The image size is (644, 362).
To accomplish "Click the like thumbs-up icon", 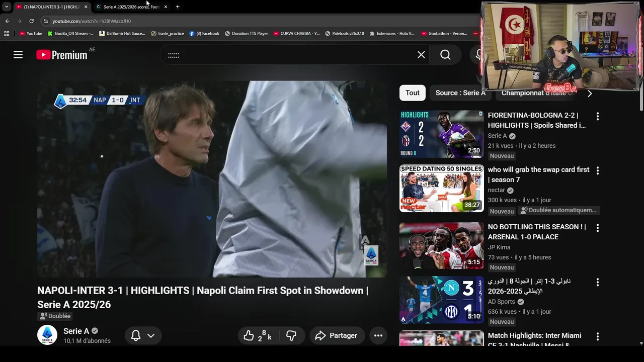I will click(249, 335).
